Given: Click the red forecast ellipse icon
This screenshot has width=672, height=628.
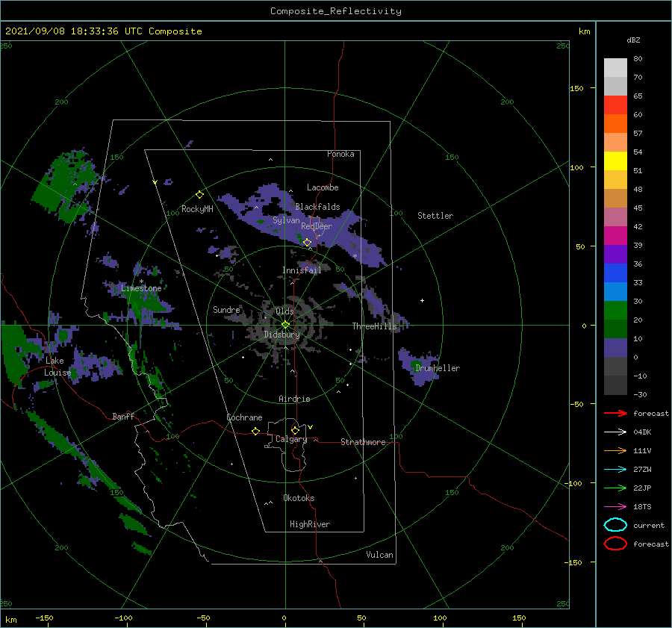Looking at the screenshot, I should (615, 544).
